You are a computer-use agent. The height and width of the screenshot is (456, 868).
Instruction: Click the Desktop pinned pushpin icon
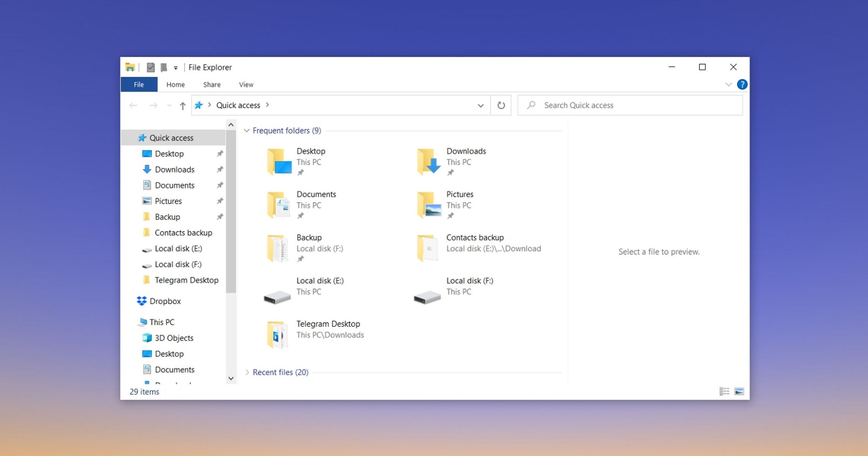point(300,172)
